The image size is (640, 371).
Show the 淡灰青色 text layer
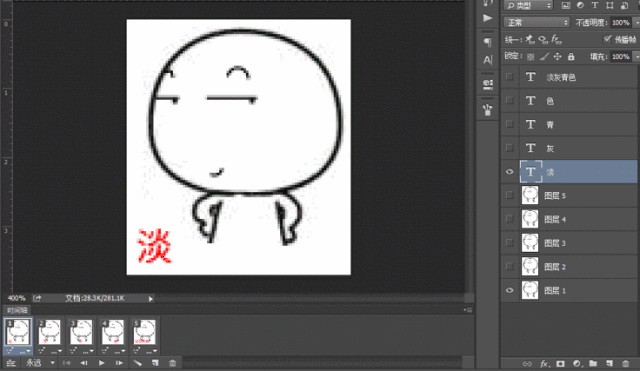[509, 77]
